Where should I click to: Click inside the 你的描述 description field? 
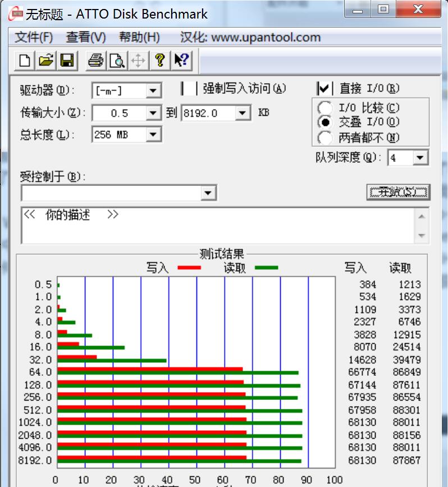click(217, 225)
